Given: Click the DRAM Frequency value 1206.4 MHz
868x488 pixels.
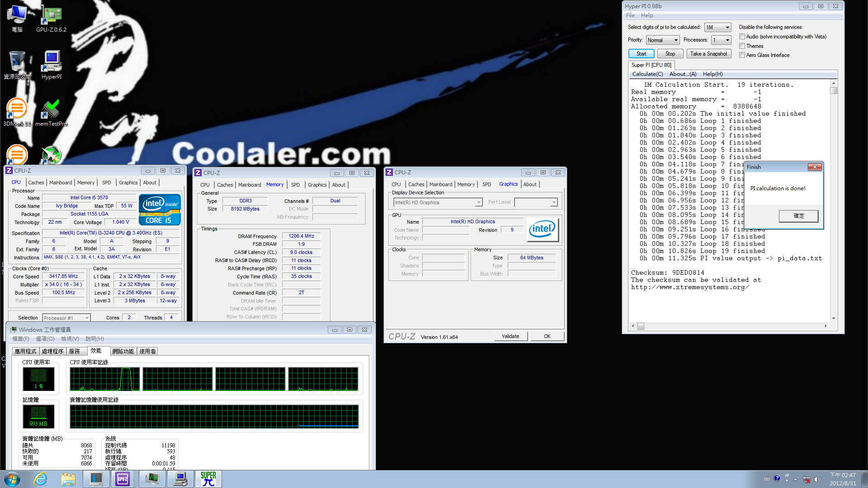Looking at the screenshot, I should 301,236.
